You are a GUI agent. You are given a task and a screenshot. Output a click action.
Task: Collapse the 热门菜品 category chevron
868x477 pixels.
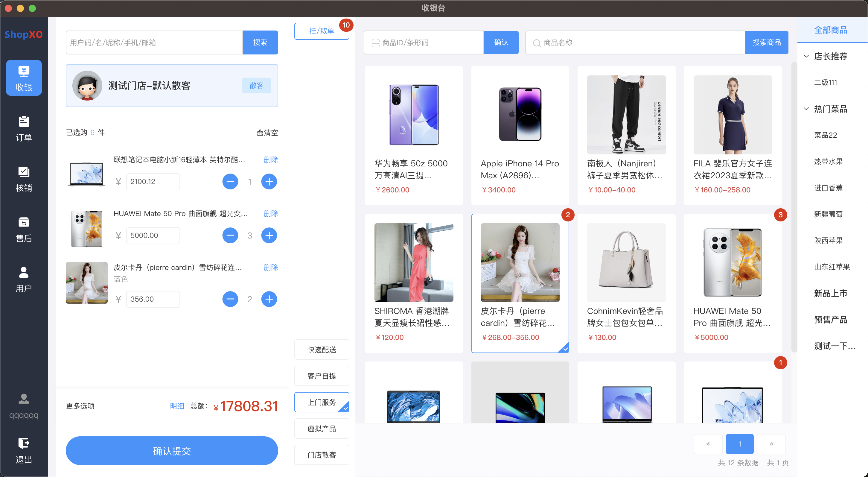coord(806,109)
